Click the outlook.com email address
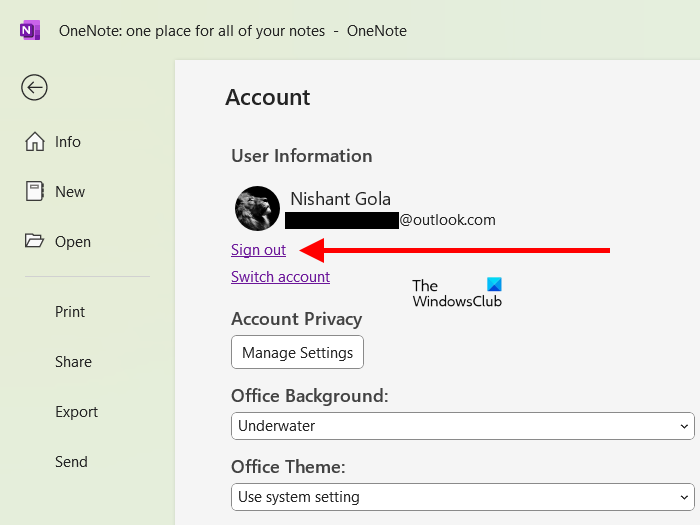The width and height of the screenshot is (700, 525). [447, 220]
